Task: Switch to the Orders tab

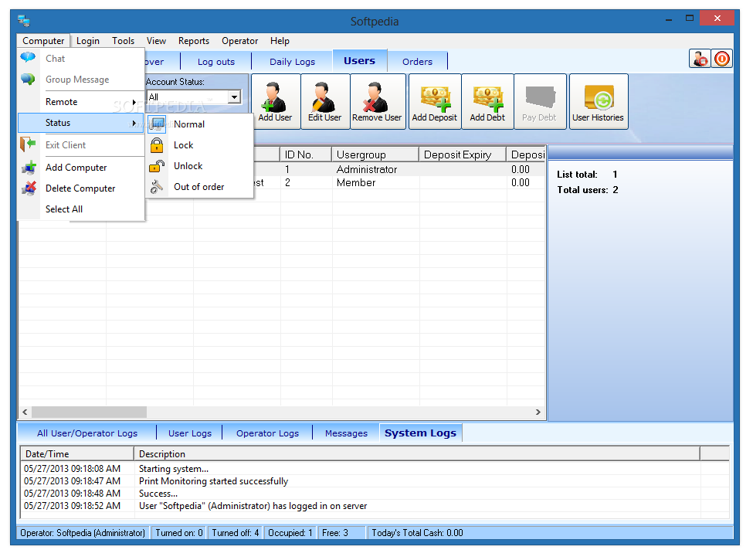Action: pyautogui.click(x=417, y=62)
